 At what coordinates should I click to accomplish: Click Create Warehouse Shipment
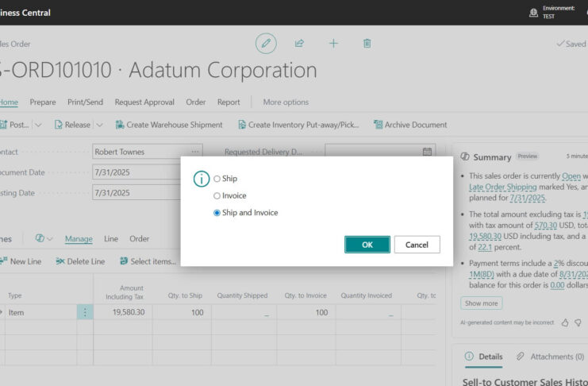pyautogui.click(x=169, y=125)
